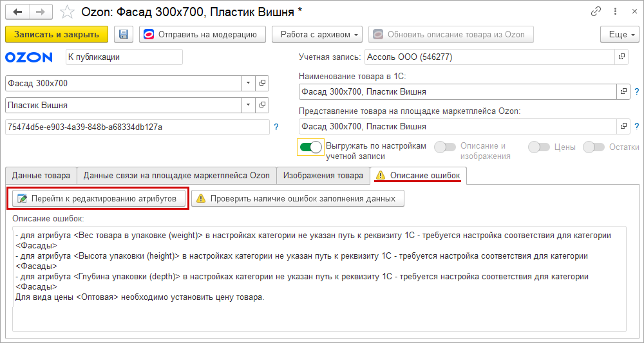Add form to favorites with star icon
The image size is (644, 343).
67,12
